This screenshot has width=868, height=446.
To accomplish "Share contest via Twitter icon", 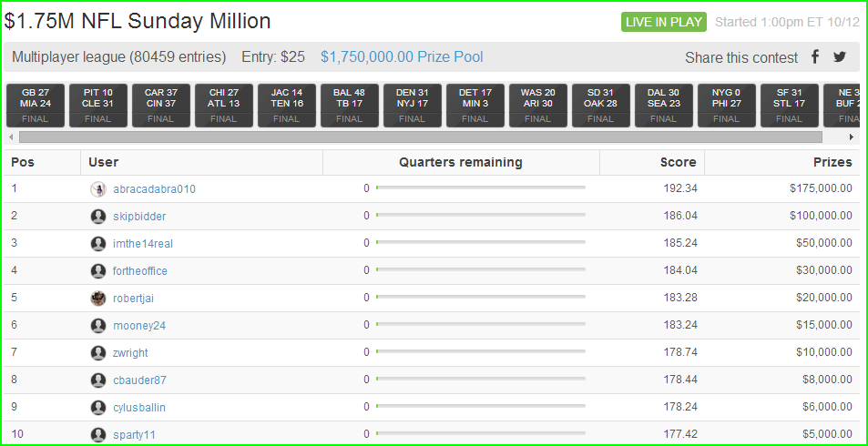I will tap(840, 56).
